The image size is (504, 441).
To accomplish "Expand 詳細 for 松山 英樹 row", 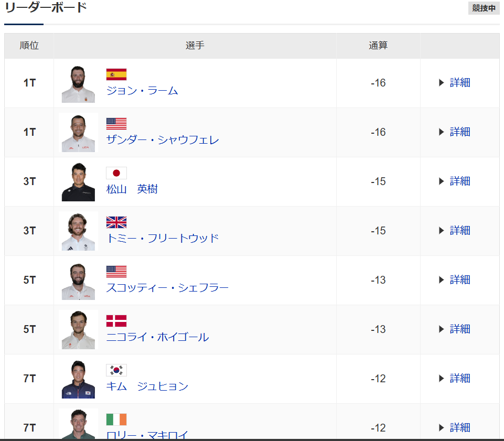I will click(455, 181).
